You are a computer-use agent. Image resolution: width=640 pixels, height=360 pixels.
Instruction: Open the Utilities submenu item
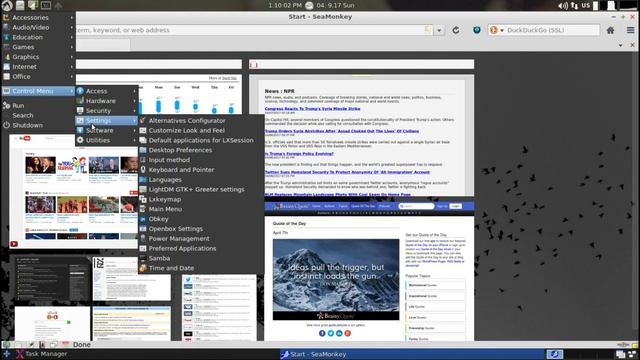(107, 140)
